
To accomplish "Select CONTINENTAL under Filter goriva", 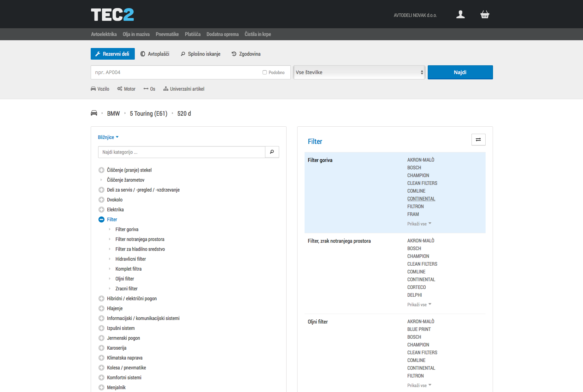I will (421, 199).
